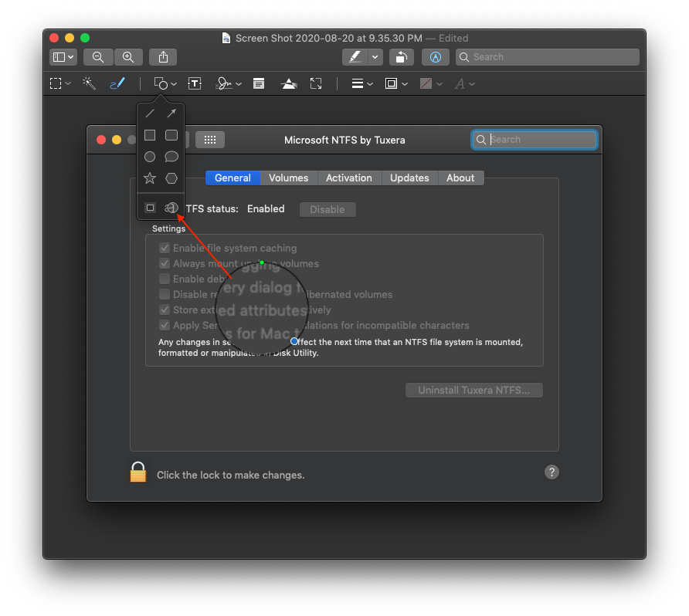The height and width of the screenshot is (616, 689).
Task: Select the Sketch pen tool
Action: tap(117, 83)
